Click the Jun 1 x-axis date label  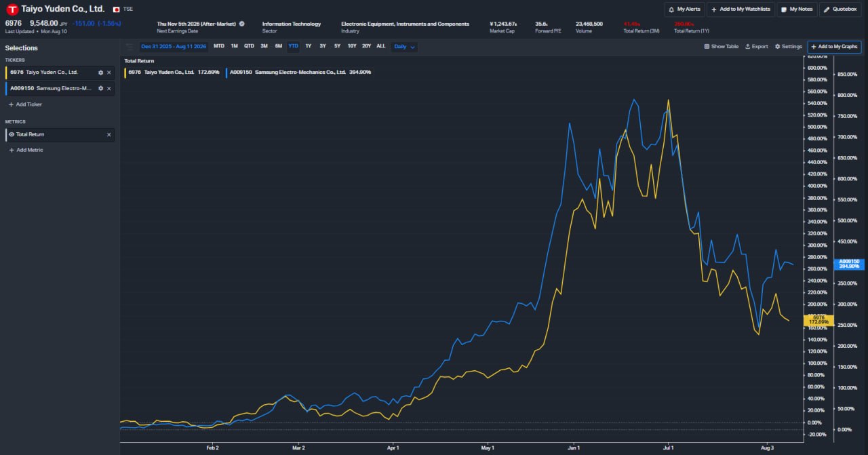pos(574,448)
